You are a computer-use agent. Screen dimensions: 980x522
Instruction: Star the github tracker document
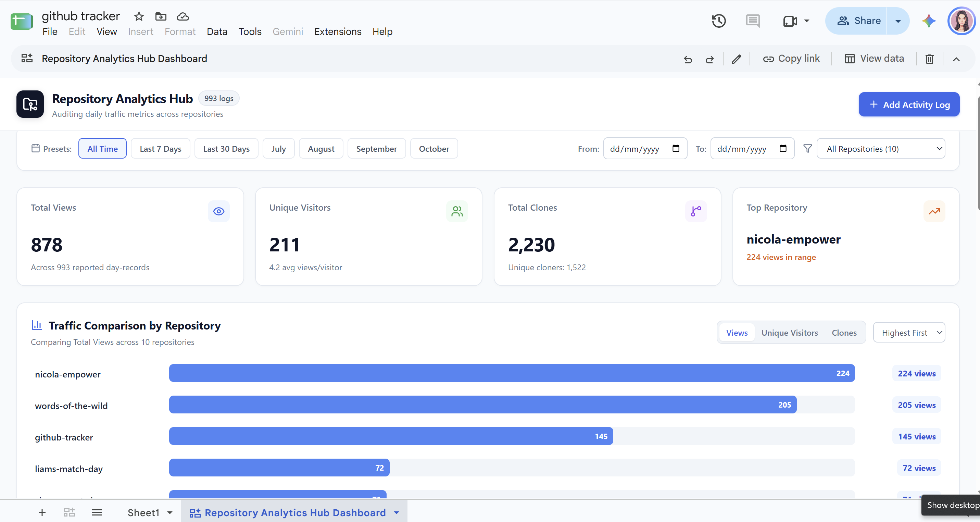139,16
